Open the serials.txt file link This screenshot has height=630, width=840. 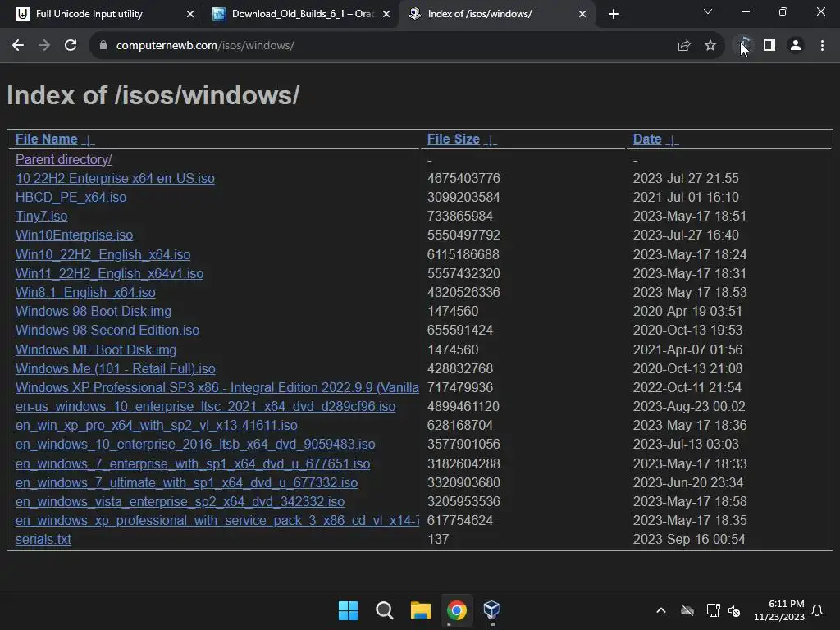[x=43, y=540]
